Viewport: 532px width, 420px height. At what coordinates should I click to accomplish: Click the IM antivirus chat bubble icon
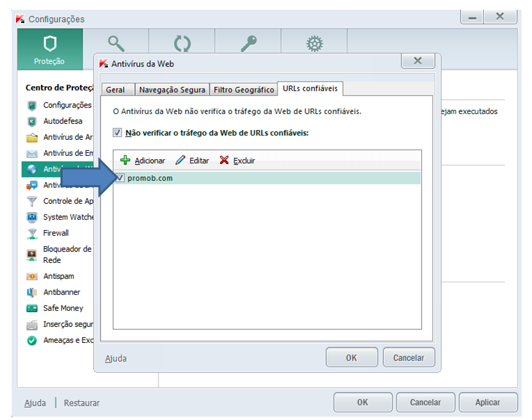click(32, 185)
